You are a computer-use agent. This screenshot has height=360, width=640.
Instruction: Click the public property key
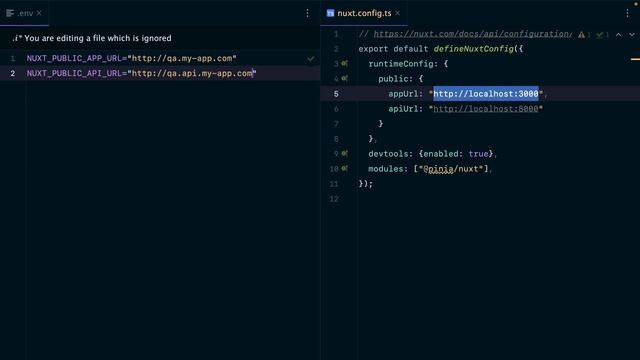point(393,79)
